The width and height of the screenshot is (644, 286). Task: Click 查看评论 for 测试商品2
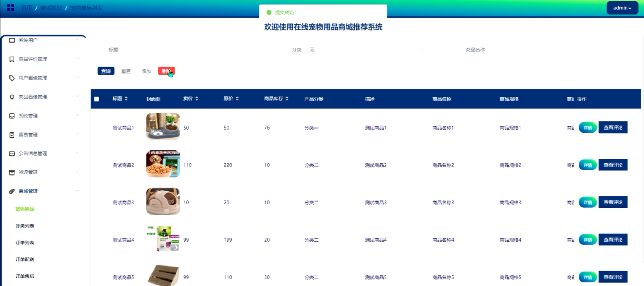tap(613, 165)
